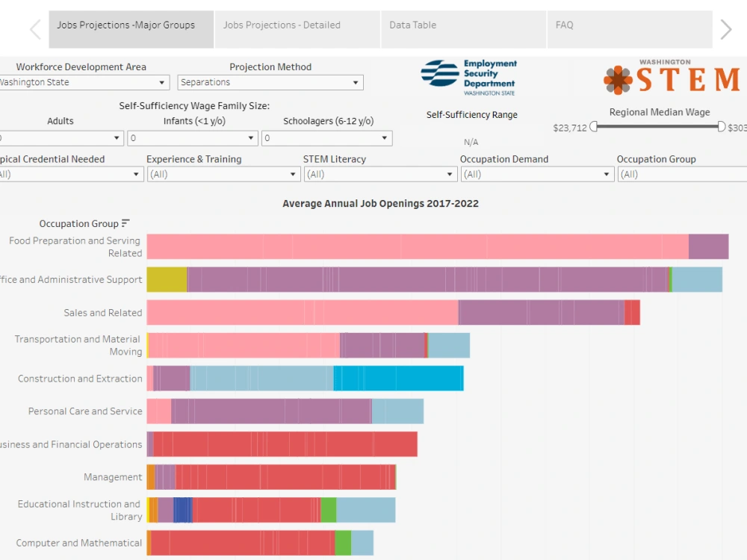The image size is (747, 560).
Task: Select green segment of Computer and Mathematical bar
Action: point(343,543)
